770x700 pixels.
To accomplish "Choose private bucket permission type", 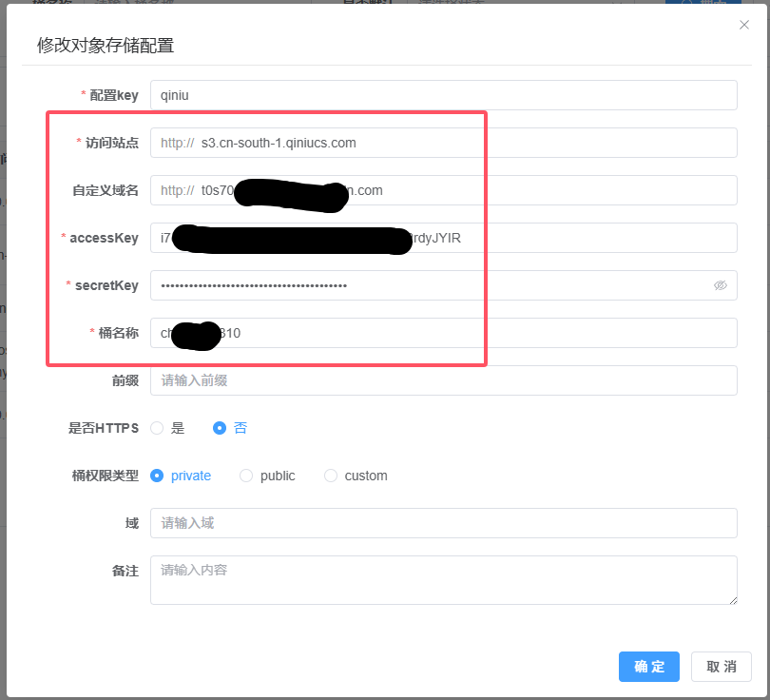I will coord(181,476).
